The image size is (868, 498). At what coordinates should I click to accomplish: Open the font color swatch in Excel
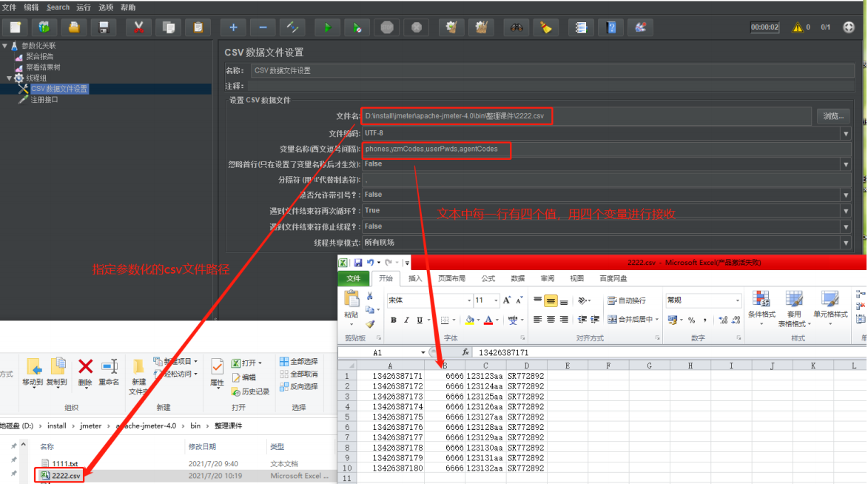(488, 318)
